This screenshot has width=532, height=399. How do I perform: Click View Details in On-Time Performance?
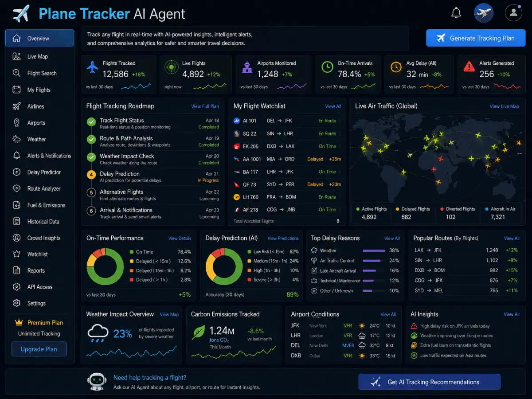(180, 239)
